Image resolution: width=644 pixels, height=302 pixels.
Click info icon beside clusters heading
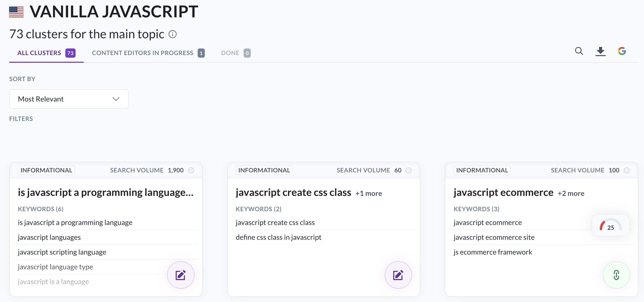(173, 34)
